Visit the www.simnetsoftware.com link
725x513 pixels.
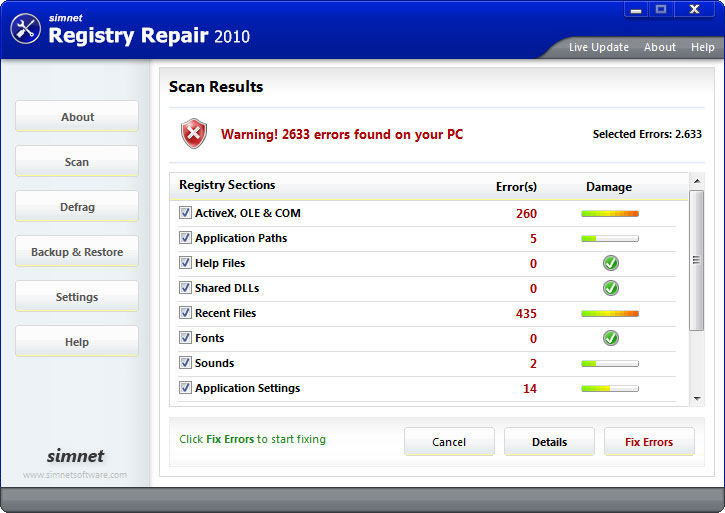pos(75,475)
